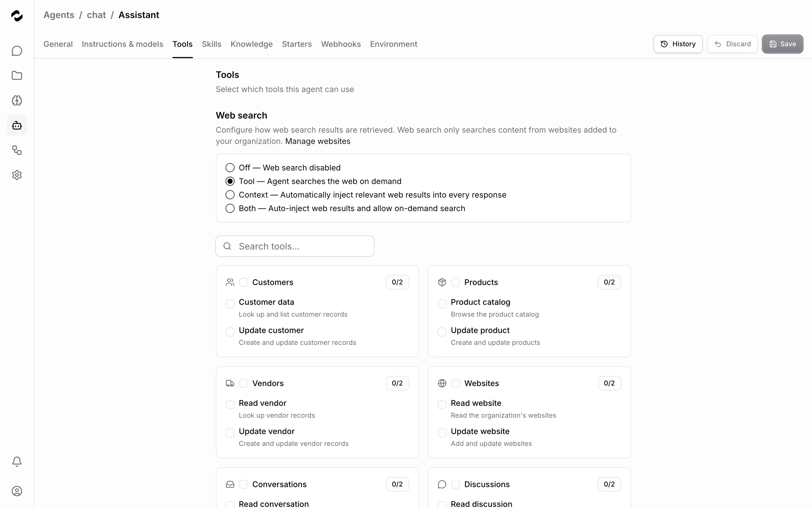Screen dimensions: 812x508
Task: Select Tool on-demand web search option
Action: tap(230, 181)
